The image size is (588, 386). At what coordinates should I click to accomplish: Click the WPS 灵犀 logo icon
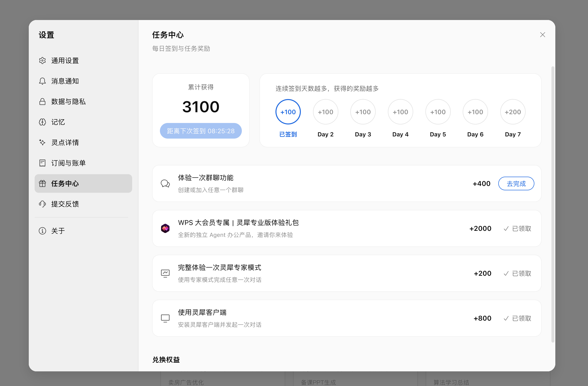click(165, 228)
